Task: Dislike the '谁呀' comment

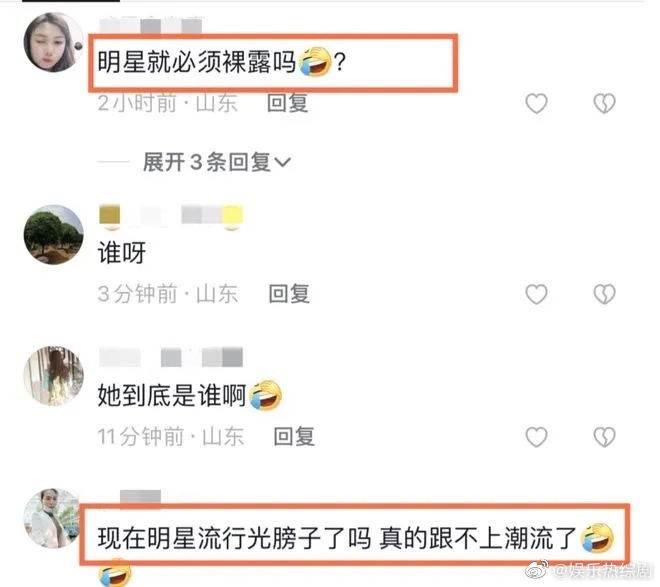Action: [604, 294]
